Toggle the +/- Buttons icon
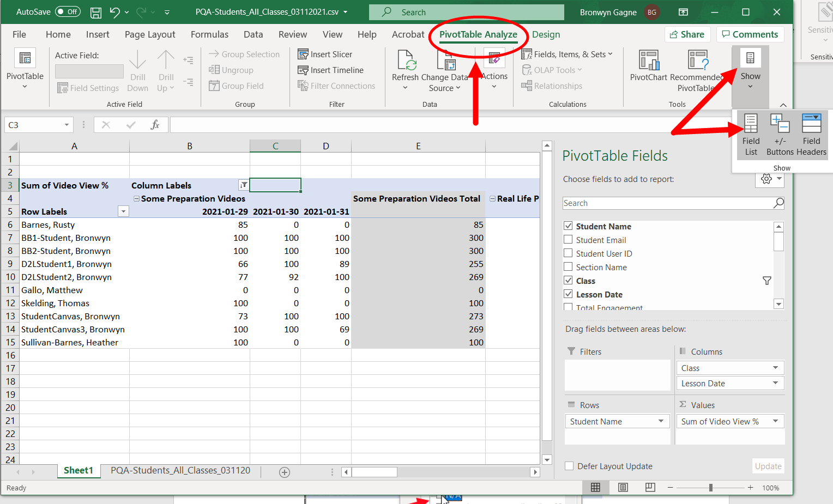Screen dimensions: 833x504 tap(780, 124)
